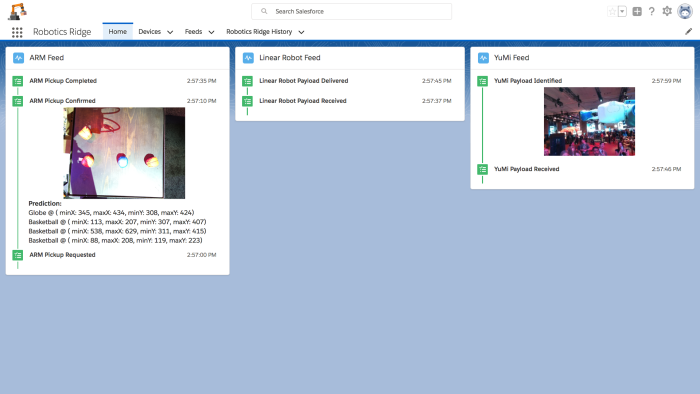
Task: Open the ARM Pickup Completed entry
Action: click(x=63, y=81)
